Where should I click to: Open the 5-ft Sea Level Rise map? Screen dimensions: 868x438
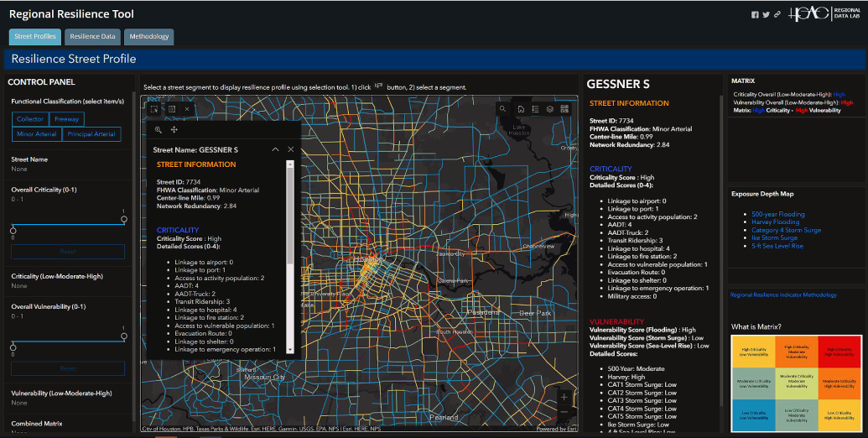pyautogui.click(x=777, y=246)
